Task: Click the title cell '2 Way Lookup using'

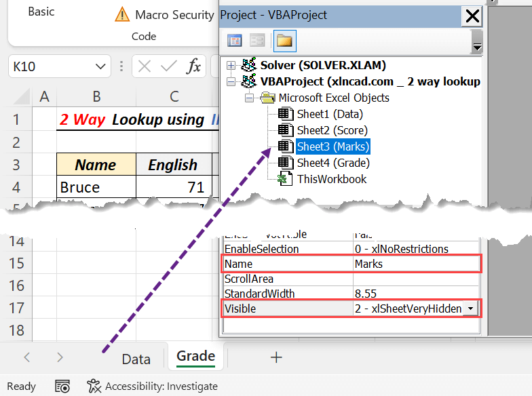Action: click(132, 119)
